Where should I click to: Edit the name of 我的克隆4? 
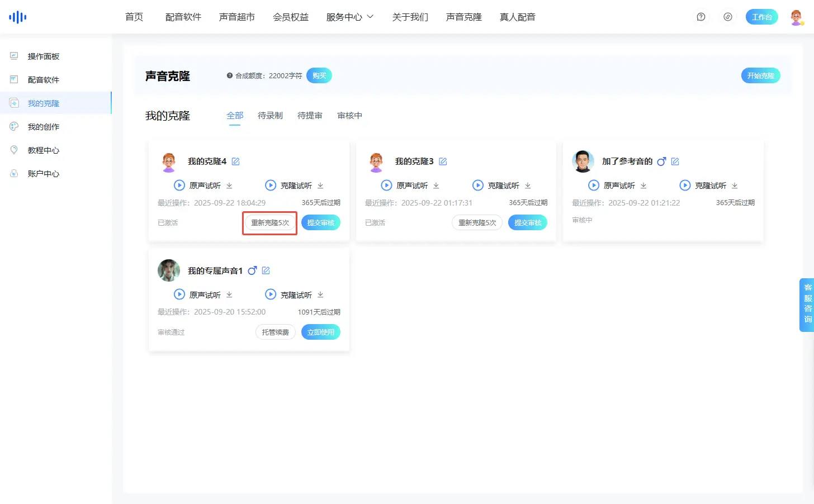[236, 161]
